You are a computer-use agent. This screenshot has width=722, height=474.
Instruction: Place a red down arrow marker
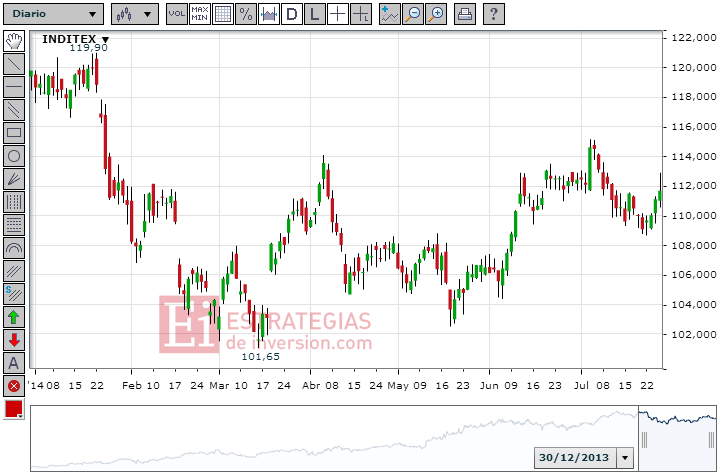14,340
